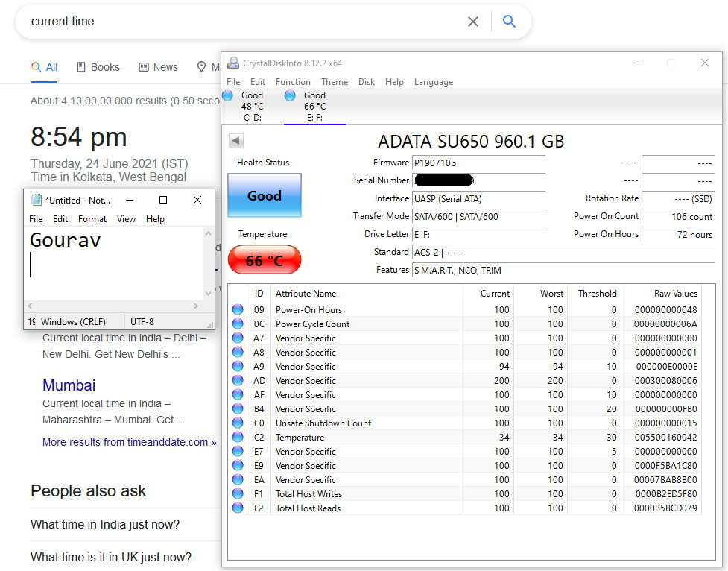This screenshot has height=571, width=728.
Task: Click Books tab icon in Google results
Action: point(80,67)
